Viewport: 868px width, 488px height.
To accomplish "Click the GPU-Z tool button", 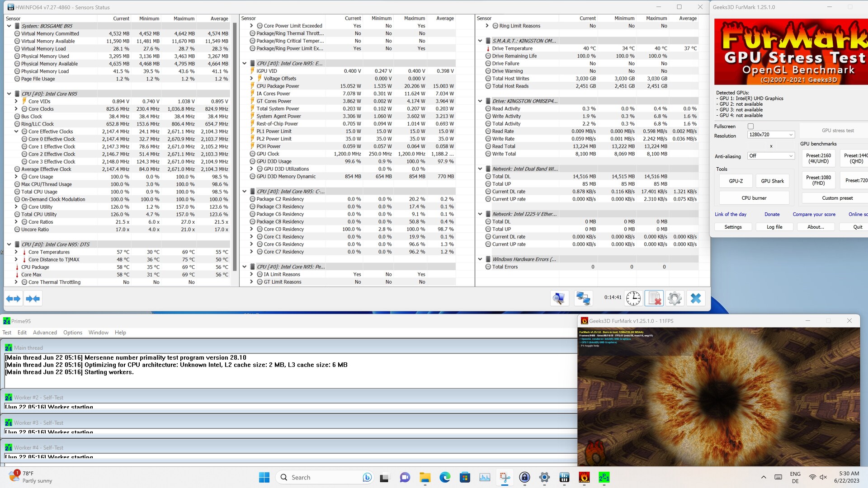I will point(736,181).
